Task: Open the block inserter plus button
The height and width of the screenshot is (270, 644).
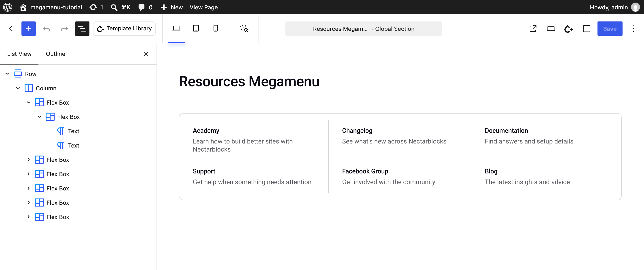Action: [28, 29]
